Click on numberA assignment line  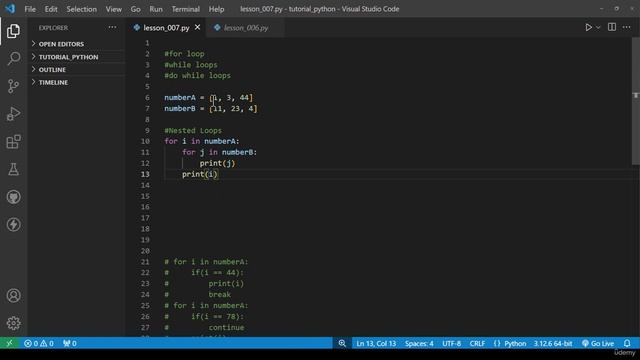click(209, 98)
